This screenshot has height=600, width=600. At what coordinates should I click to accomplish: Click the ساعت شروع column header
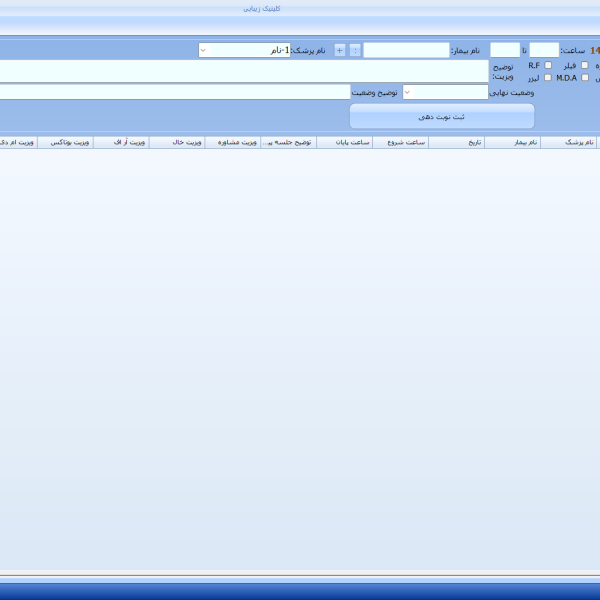[x=400, y=143]
